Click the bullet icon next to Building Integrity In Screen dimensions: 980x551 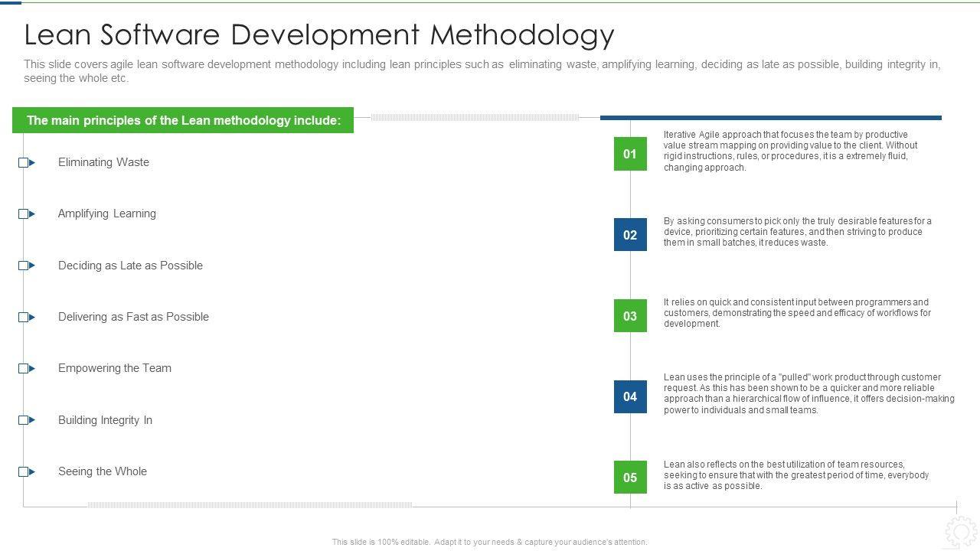tap(26, 420)
